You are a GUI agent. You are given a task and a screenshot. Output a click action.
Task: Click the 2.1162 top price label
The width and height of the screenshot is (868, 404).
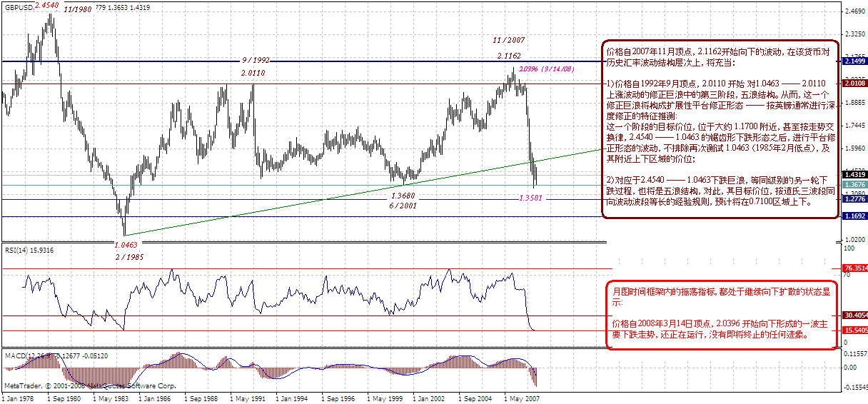point(509,55)
